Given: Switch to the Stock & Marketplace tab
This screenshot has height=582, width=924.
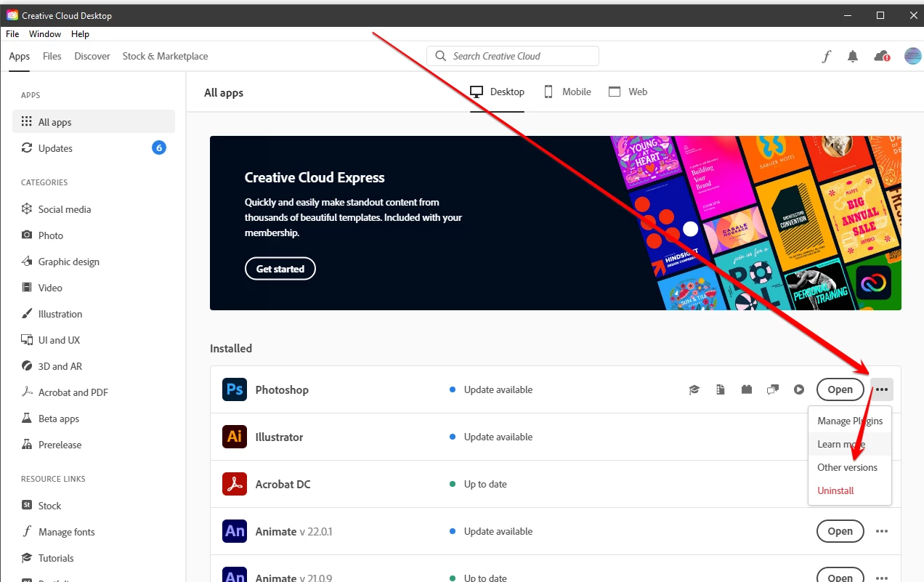Looking at the screenshot, I should tap(165, 56).
